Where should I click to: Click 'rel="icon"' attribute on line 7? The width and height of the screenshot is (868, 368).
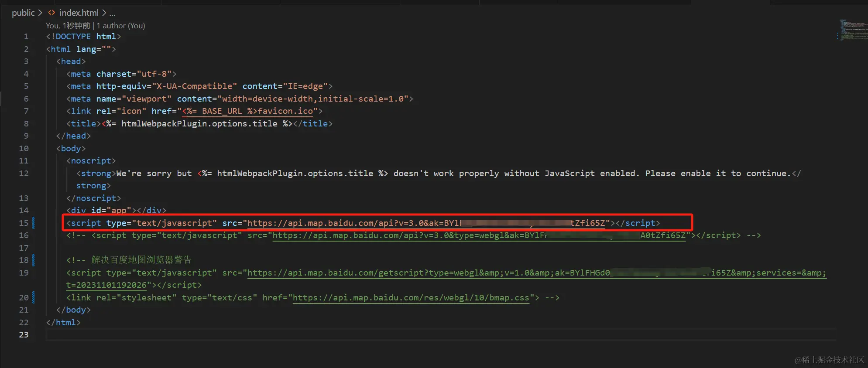click(121, 111)
